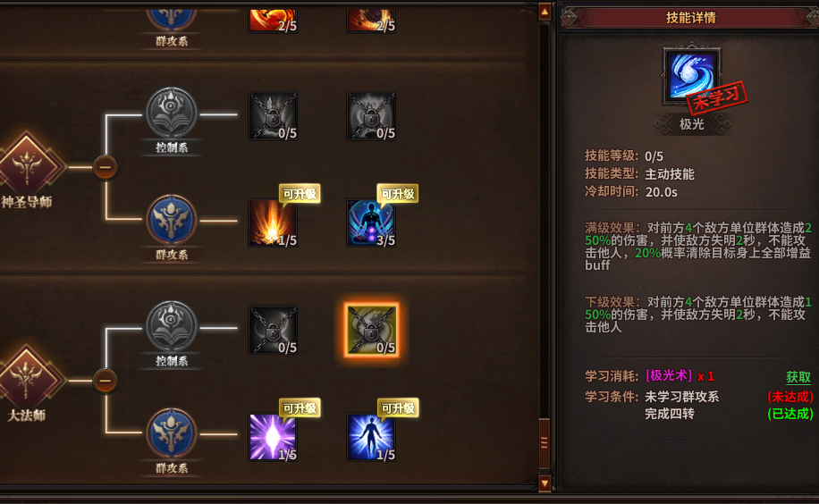Image resolution: width=819 pixels, height=504 pixels.
Task: Select the blue glowing figure skill at 1/5
Action: coord(371,437)
